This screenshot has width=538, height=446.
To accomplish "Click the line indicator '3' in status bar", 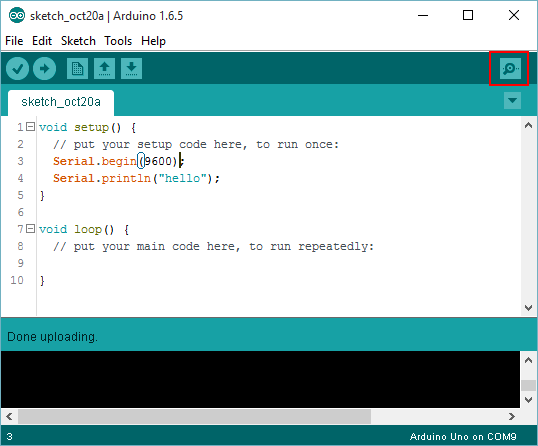I will point(9,436).
